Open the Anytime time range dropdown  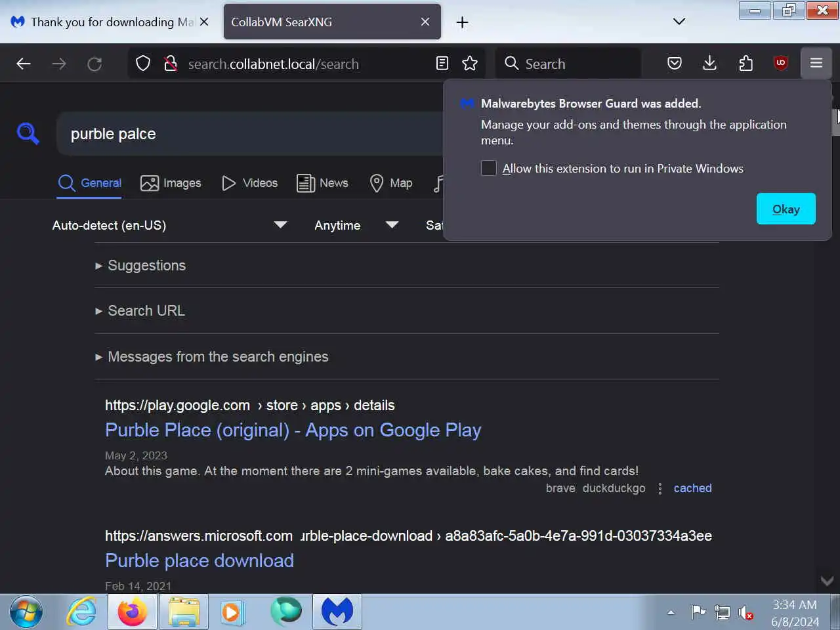356,225
